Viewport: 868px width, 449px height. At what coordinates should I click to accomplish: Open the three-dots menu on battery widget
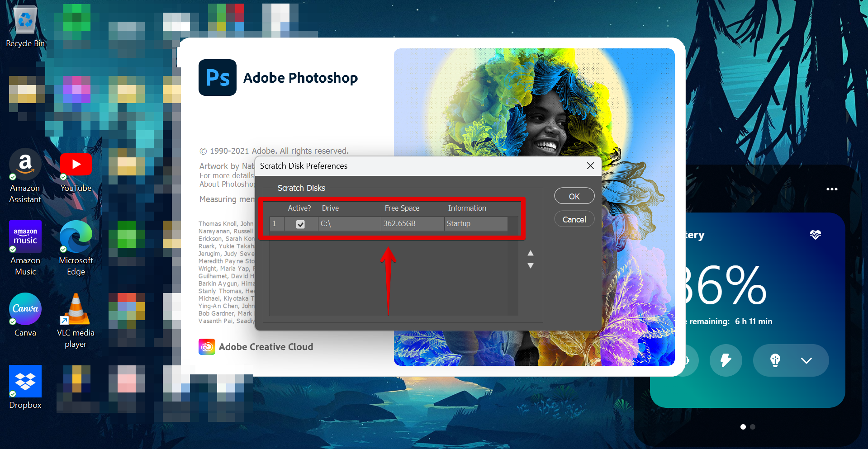click(x=832, y=189)
